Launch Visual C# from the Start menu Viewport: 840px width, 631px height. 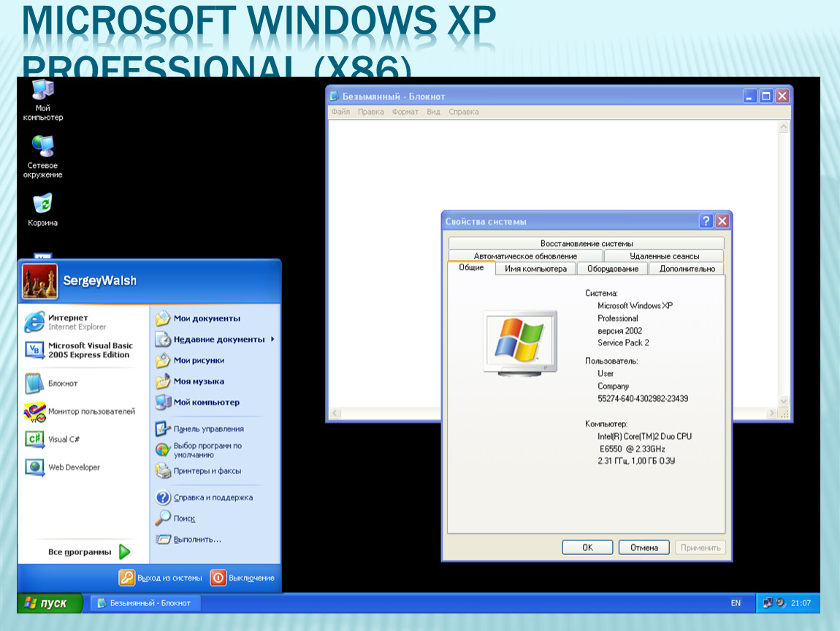tap(52, 439)
